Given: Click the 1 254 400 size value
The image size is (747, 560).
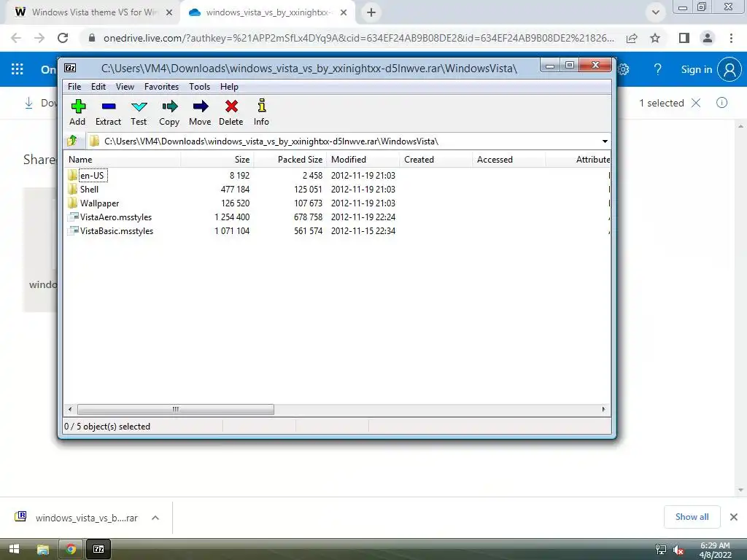Looking at the screenshot, I should coord(232,217).
